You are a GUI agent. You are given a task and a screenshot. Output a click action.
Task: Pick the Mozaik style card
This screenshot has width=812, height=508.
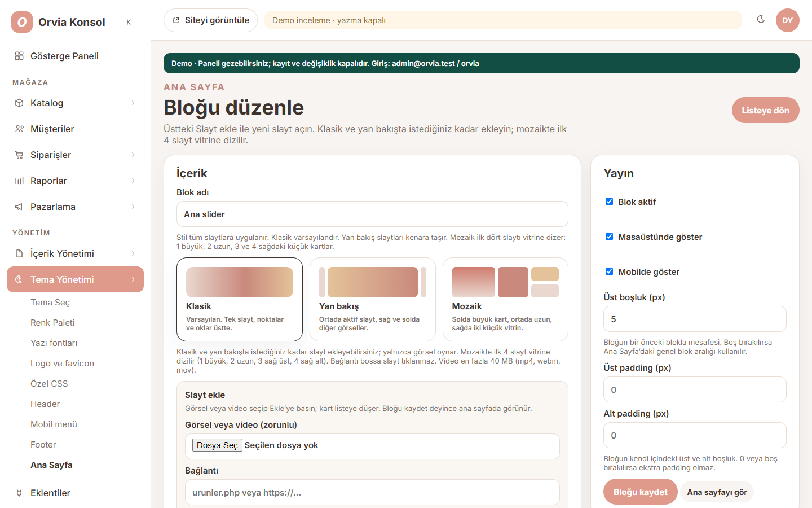coord(505,300)
